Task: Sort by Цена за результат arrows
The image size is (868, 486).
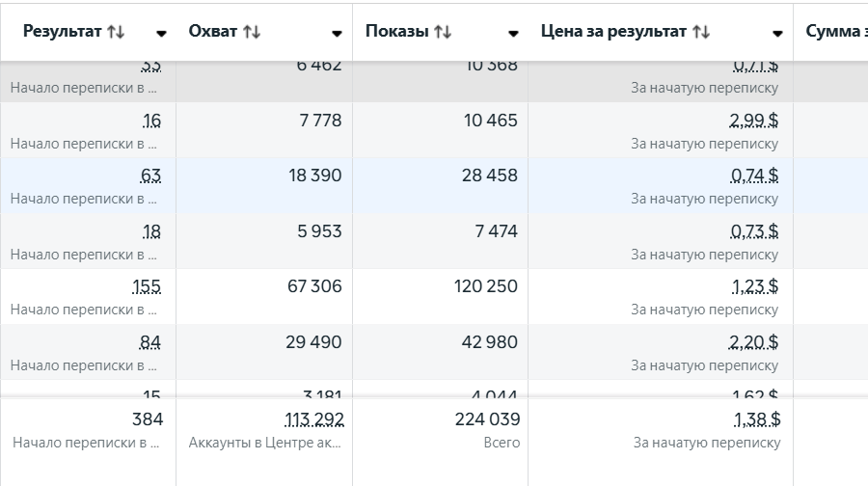Action: click(x=701, y=31)
